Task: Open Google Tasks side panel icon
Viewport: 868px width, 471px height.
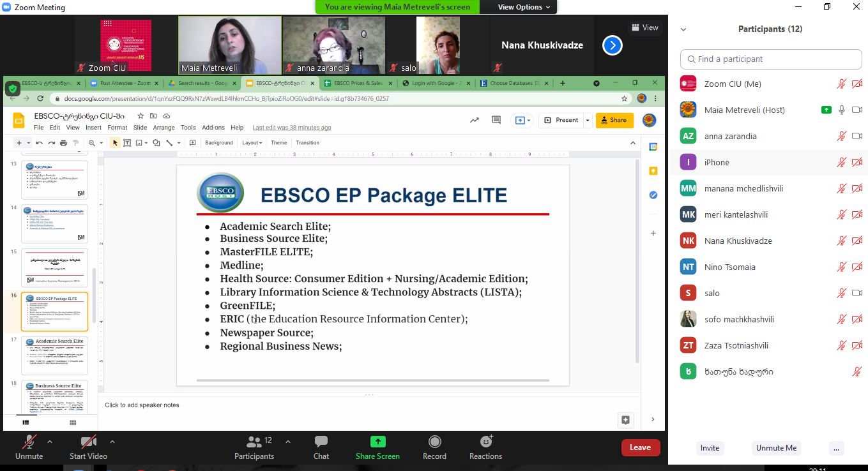Action: click(653, 195)
